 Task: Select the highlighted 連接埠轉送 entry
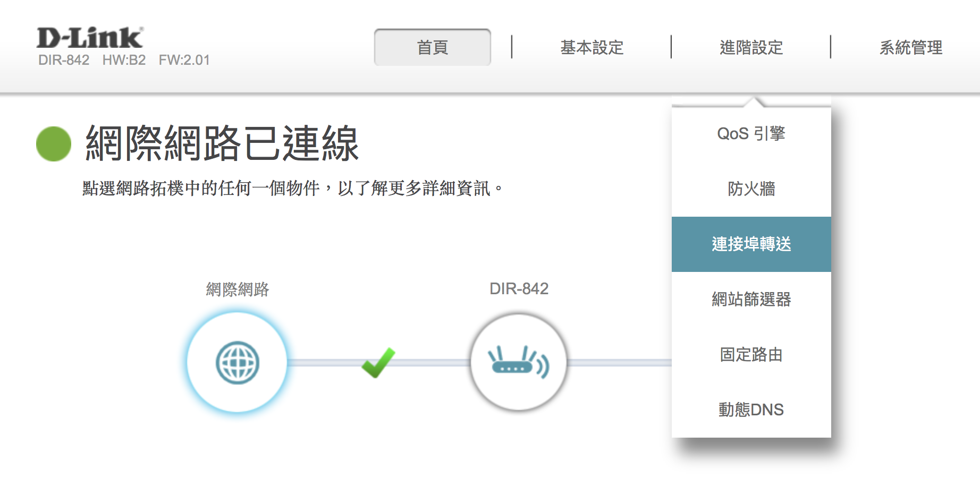[x=751, y=244]
